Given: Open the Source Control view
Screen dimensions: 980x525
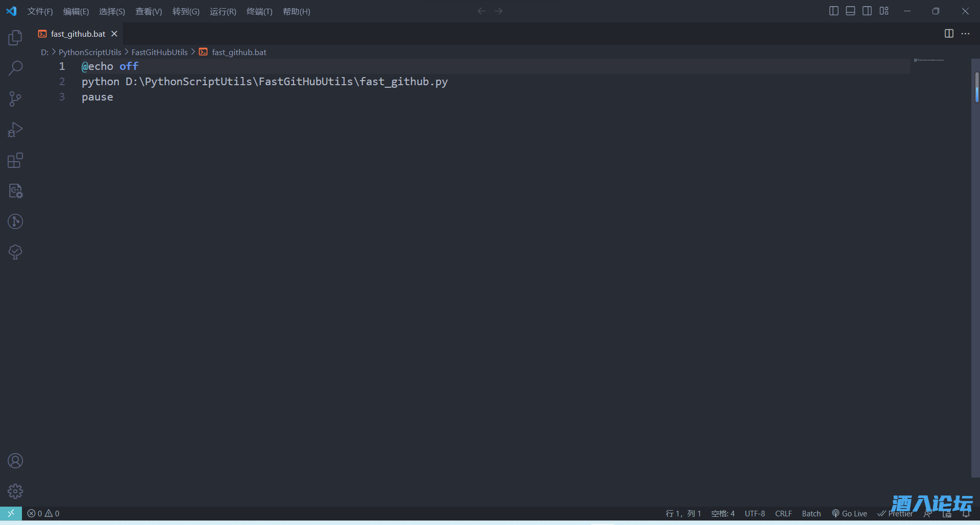Looking at the screenshot, I should [x=15, y=99].
